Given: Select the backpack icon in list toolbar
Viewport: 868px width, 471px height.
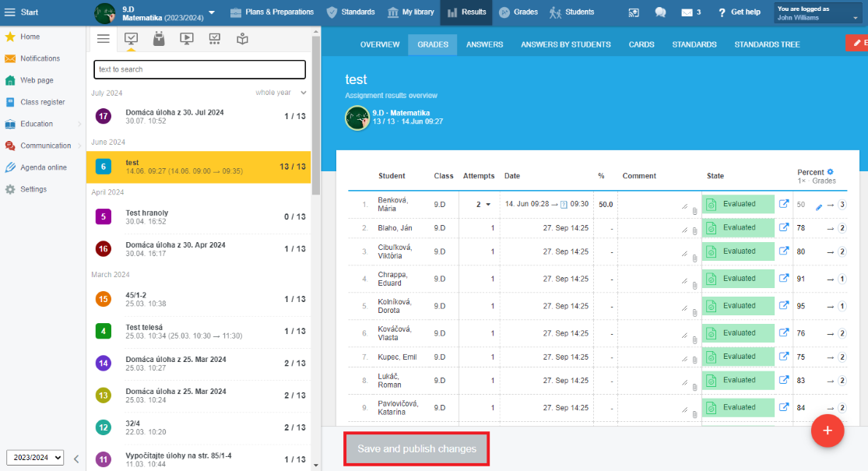Looking at the screenshot, I should tap(159, 38).
